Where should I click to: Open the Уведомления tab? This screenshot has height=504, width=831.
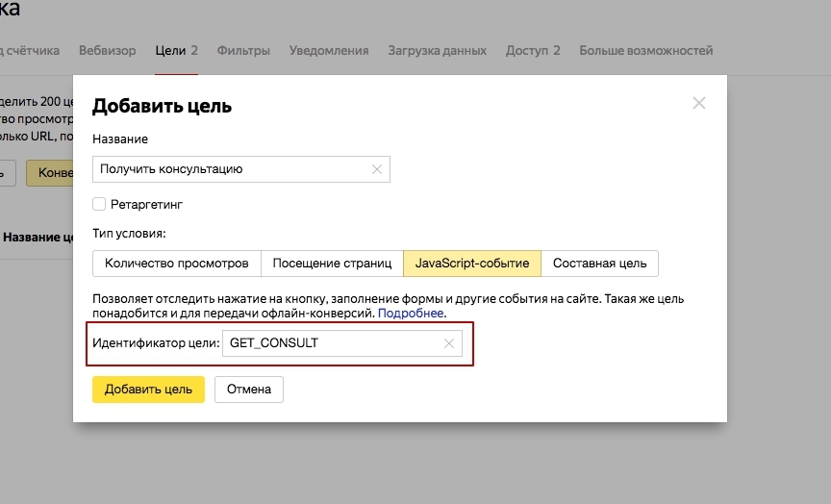(x=329, y=50)
